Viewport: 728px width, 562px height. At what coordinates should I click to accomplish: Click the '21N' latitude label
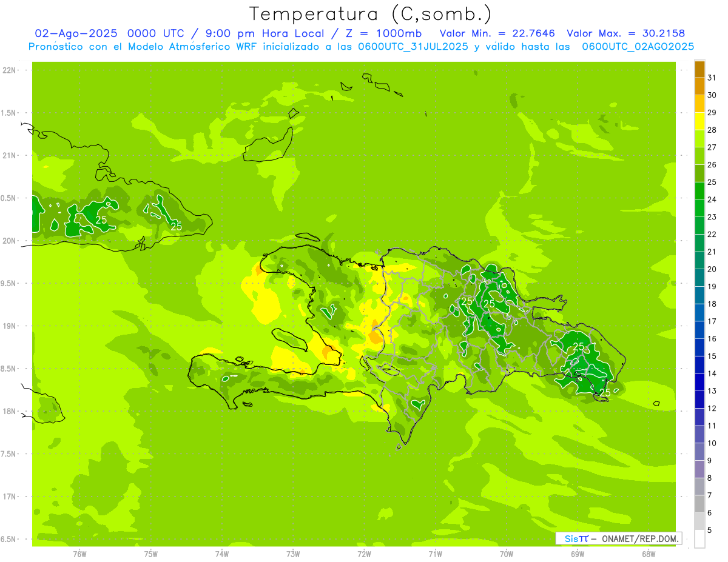[x=9, y=156]
